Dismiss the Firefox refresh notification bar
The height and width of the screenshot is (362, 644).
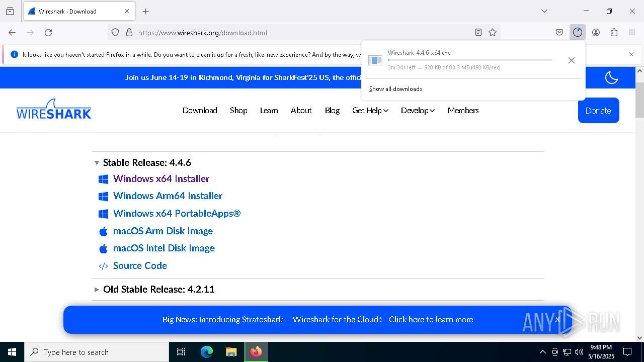pyautogui.click(x=631, y=54)
